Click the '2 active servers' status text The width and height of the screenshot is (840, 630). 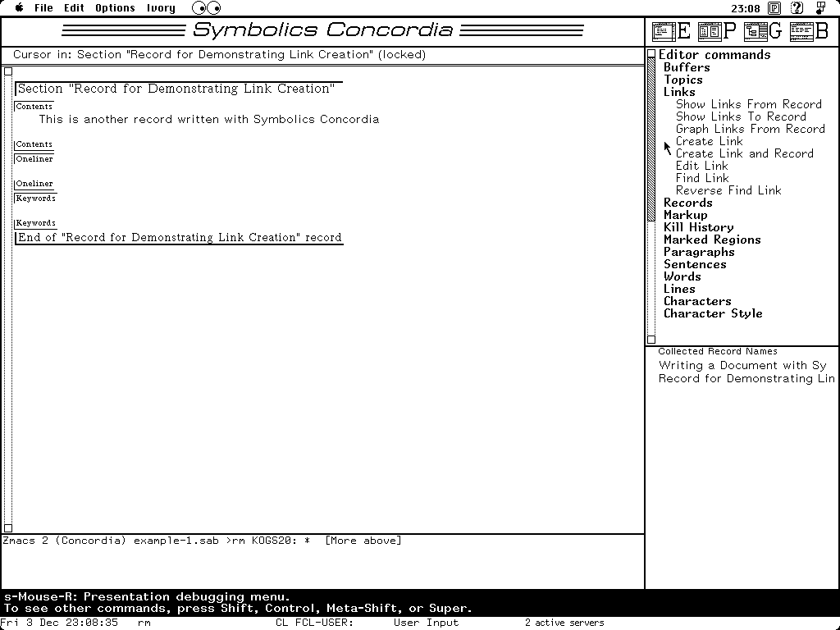click(x=564, y=623)
